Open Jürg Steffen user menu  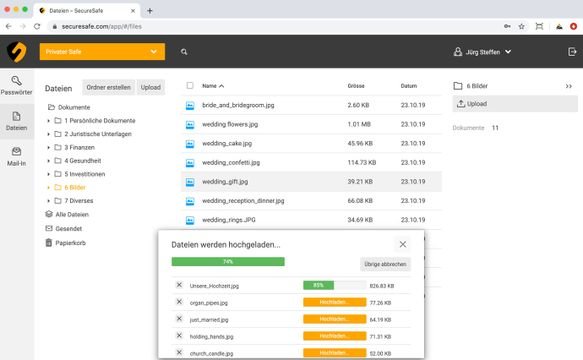click(x=482, y=52)
